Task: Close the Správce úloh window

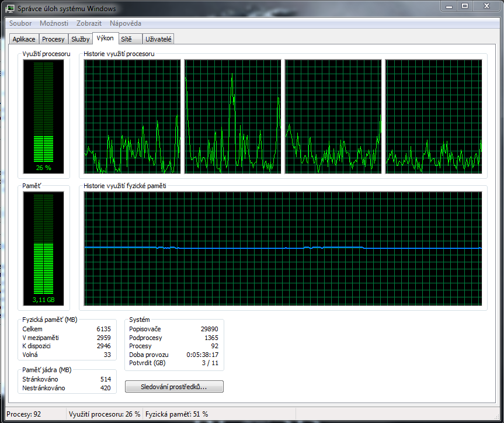Action: 486,6
